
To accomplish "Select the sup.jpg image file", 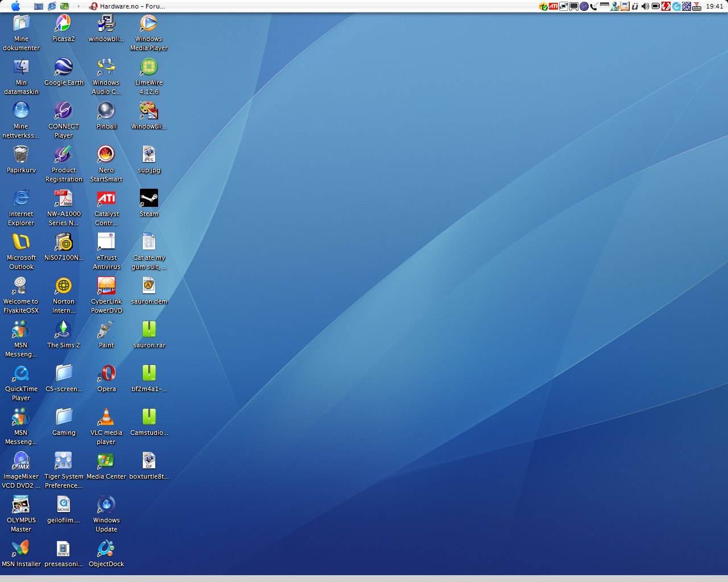I will (149, 155).
